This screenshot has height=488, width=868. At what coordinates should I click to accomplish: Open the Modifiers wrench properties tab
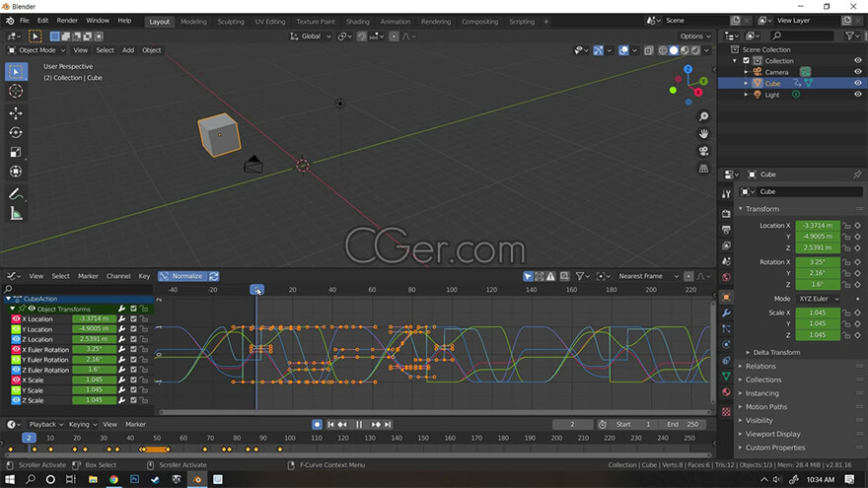726,314
